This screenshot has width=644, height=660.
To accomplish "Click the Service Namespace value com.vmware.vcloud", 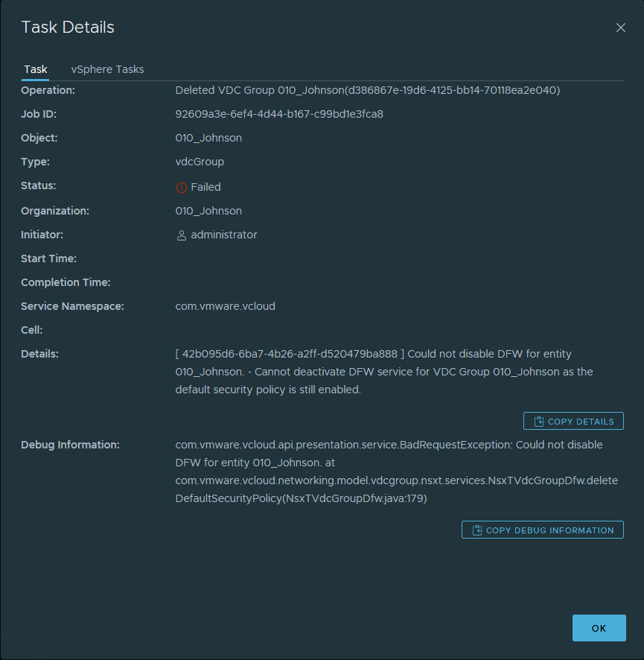I will point(225,306).
